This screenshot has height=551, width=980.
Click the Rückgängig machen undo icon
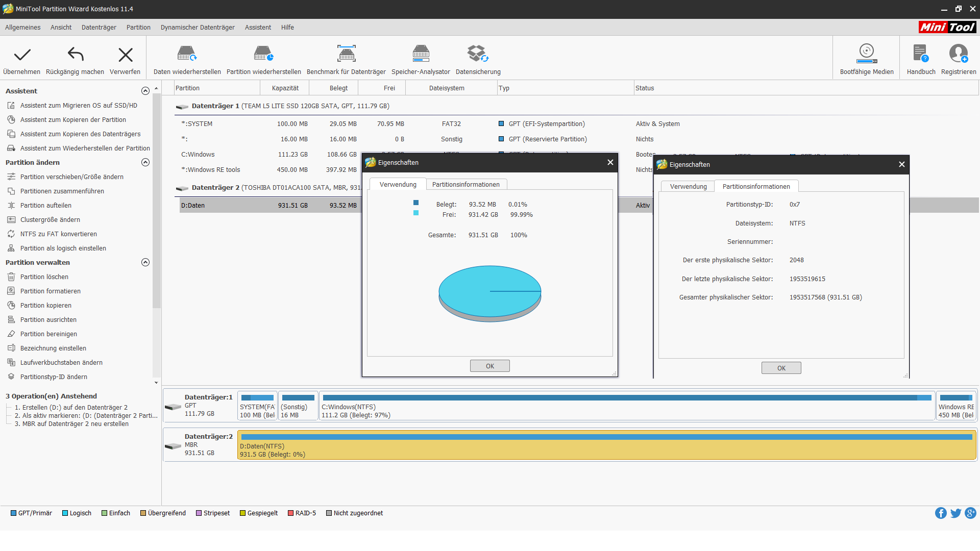point(75,55)
